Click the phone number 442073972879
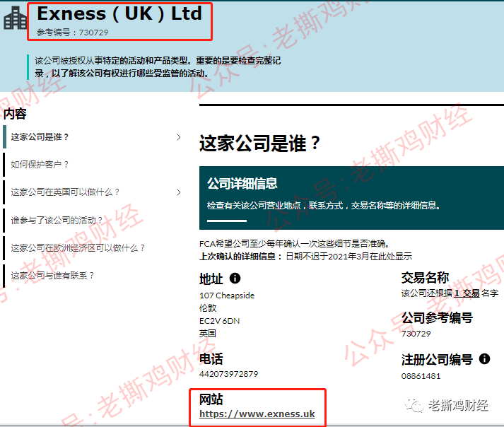 tap(229, 374)
